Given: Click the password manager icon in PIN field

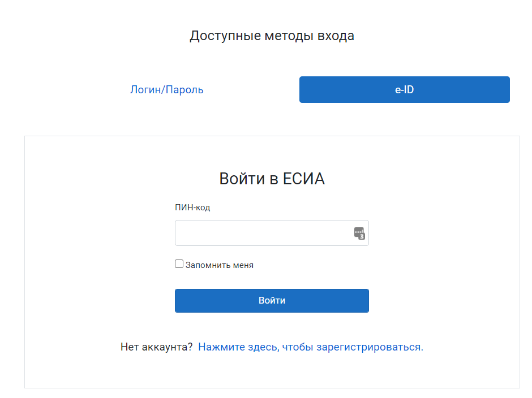Looking at the screenshot, I should tap(359, 233).
